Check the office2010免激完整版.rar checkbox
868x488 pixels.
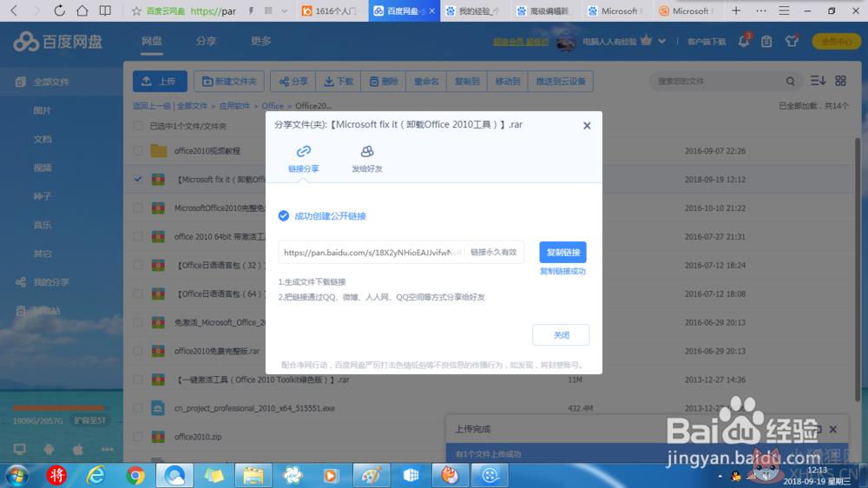(138, 351)
